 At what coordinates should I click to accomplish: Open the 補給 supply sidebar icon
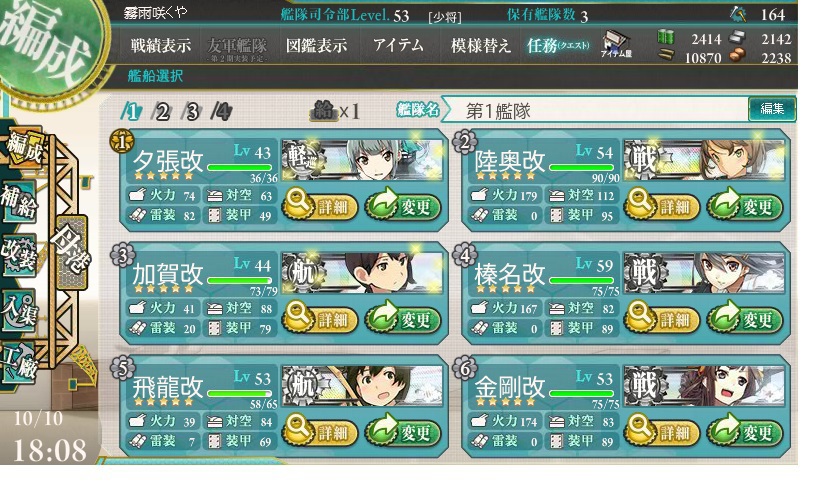19,202
